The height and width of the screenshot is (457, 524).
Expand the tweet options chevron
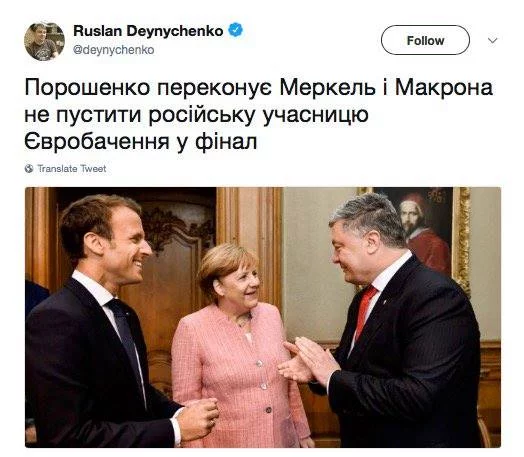pos(493,40)
